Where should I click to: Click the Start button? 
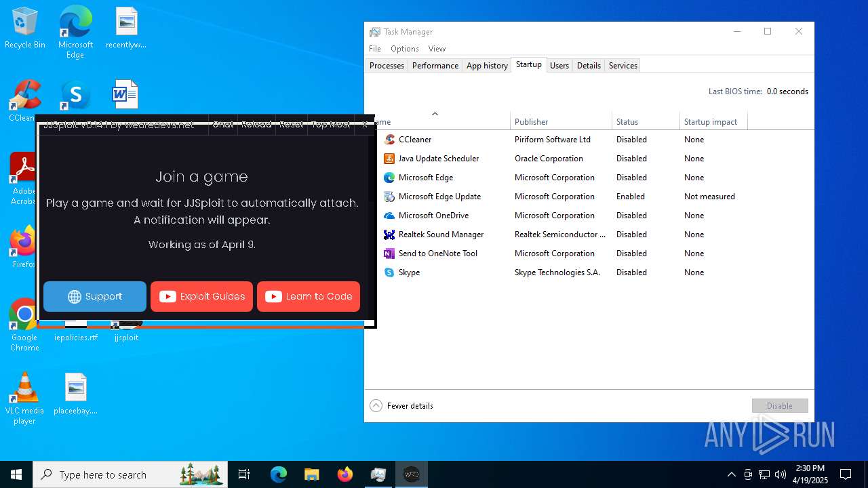(16, 474)
